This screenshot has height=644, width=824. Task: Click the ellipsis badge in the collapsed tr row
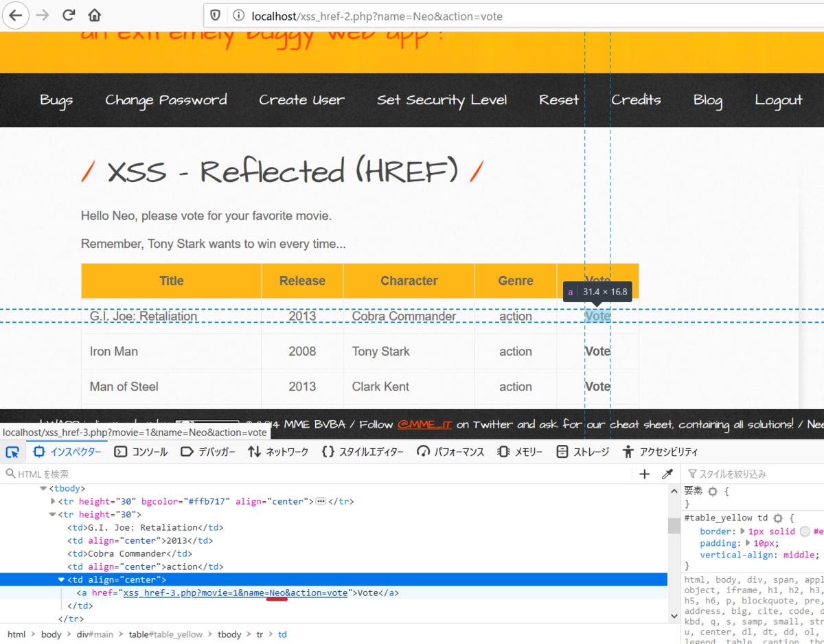point(320,501)
